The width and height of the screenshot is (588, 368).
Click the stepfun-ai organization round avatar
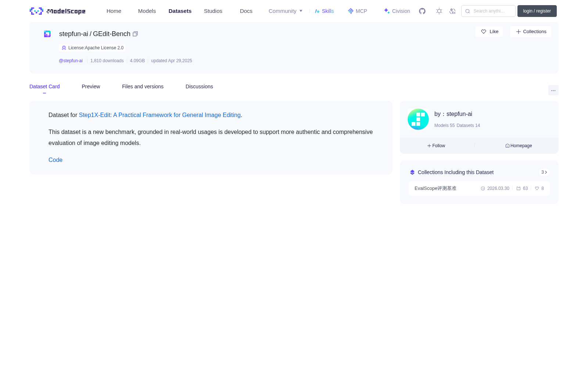click(x=418, y=119)
